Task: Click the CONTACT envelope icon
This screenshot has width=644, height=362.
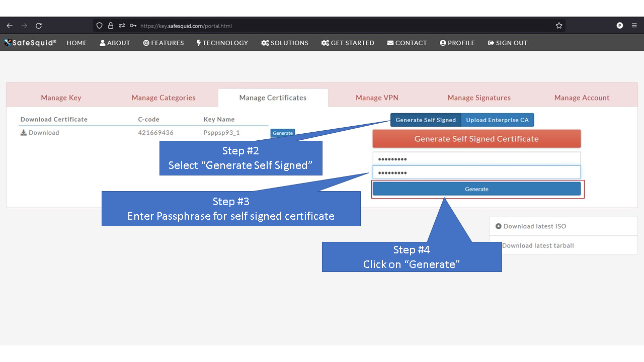Action: pos(390,43)
